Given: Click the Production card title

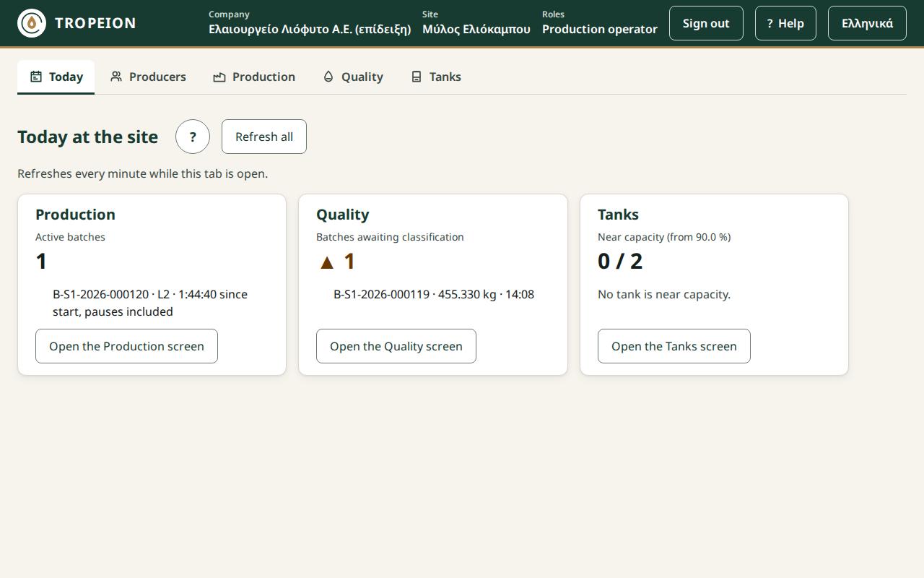Looking at the screenshot, I should 75,215.
